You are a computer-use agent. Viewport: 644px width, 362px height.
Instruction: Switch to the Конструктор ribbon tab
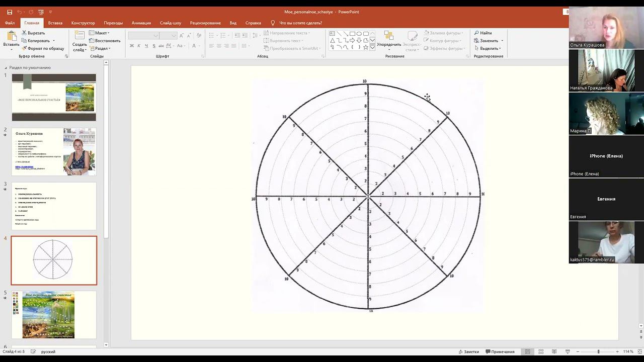(83, 23)
